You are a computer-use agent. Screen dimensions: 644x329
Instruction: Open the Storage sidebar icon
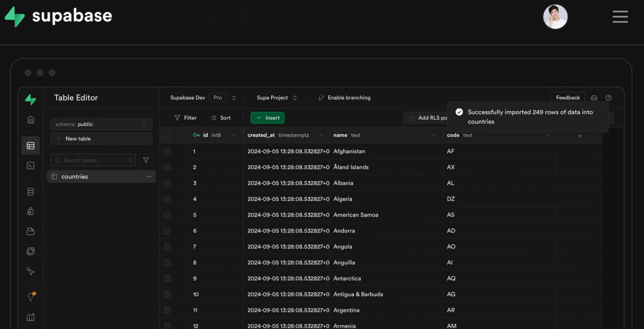[31, 231]
